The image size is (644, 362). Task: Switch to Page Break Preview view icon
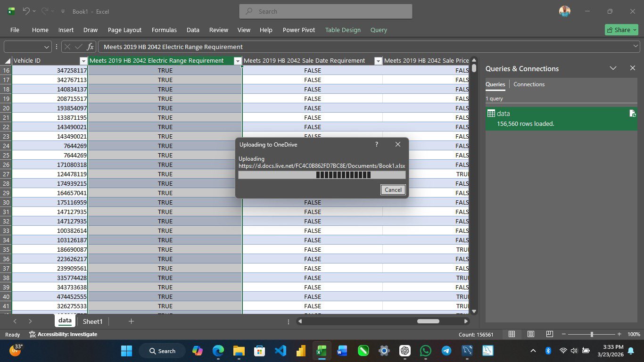pos(549,334)
